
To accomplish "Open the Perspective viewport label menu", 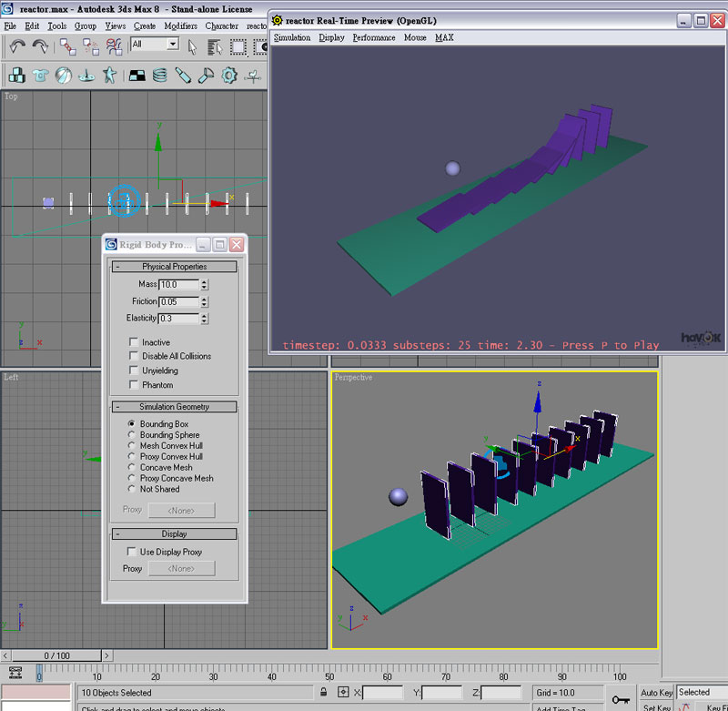I will pyautogui.click(x=353, y=378).
